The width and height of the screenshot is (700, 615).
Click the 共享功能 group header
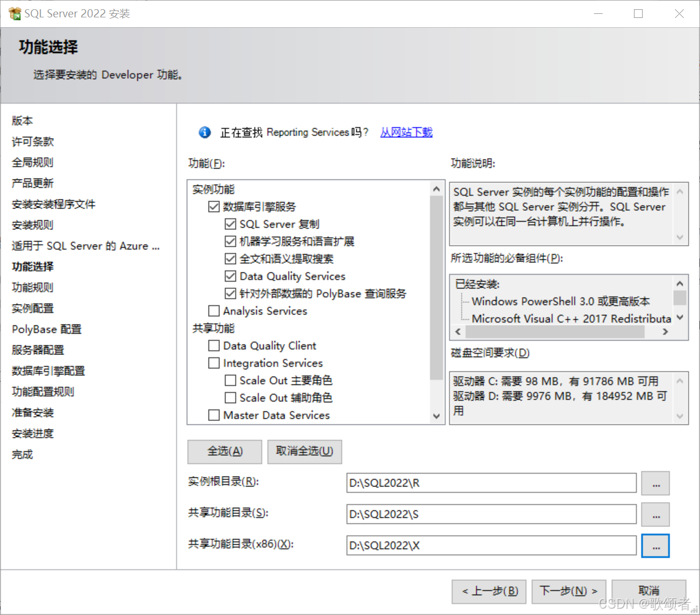[214, 328]
